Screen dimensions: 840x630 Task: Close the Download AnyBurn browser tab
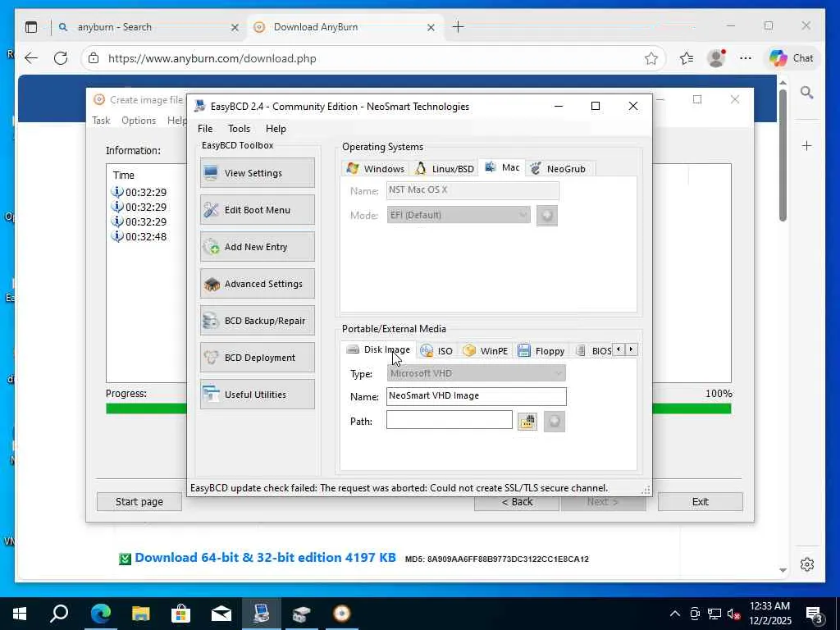tap(431, 27)
